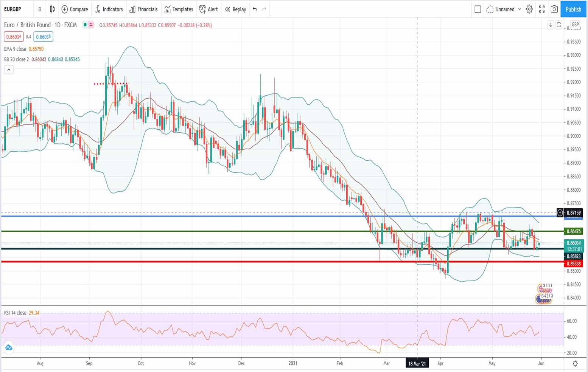Open the Compare symbol tool
Screen dimensions: 588x372
[75, 9]
